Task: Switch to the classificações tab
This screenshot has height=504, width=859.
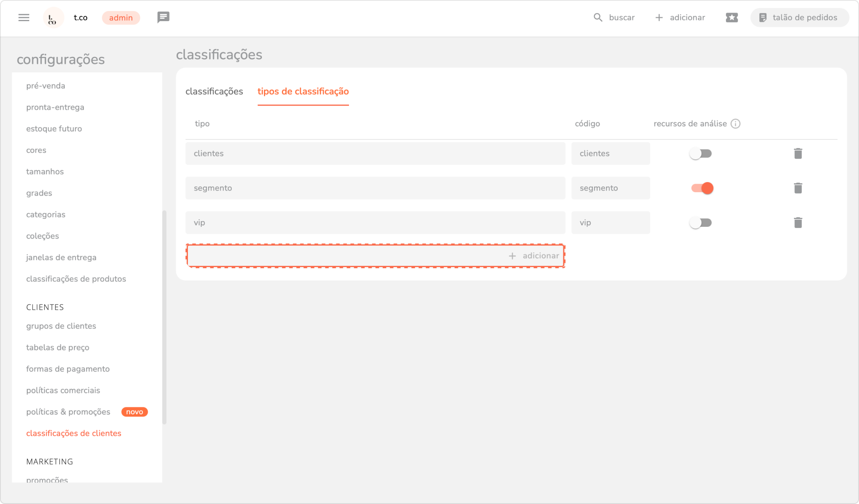Action: click(214, 91)
